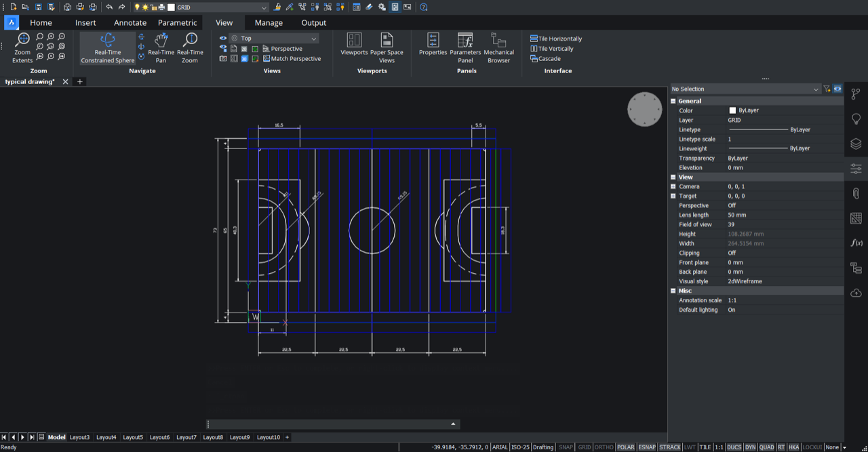This screenshot has height=452, width=868.
Task: Open the Layout5 tab
Action: (132, 437)
